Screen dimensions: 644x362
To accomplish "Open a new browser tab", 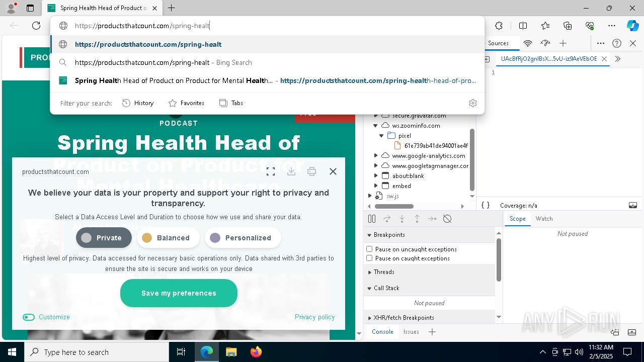I will pyautogui.click(x=172, y=8).
